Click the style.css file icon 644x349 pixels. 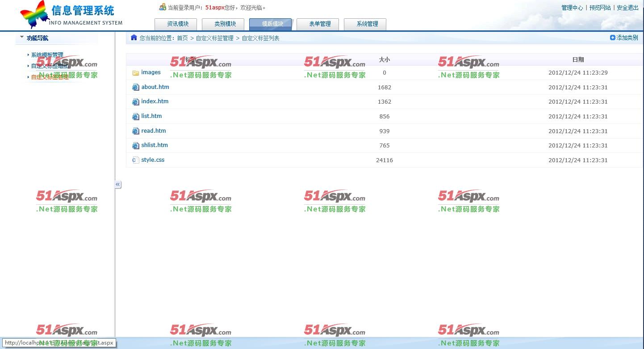click(x=136, y=160)
